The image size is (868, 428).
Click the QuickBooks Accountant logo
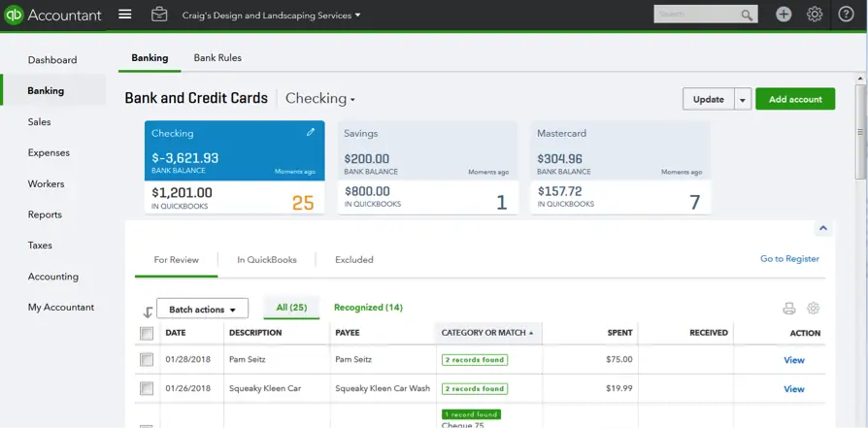click(53, 15)
